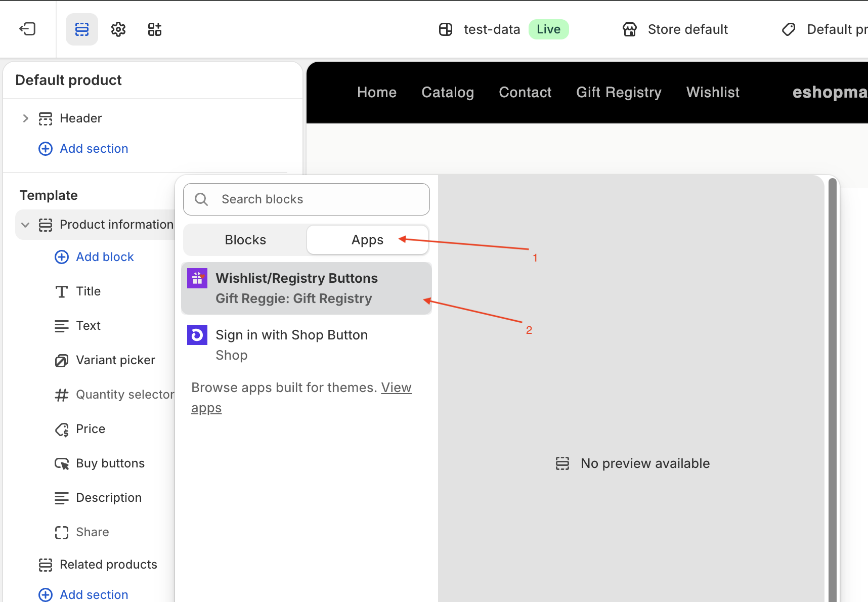
Task: Click the Shop app icon
Action: point(197,335)
